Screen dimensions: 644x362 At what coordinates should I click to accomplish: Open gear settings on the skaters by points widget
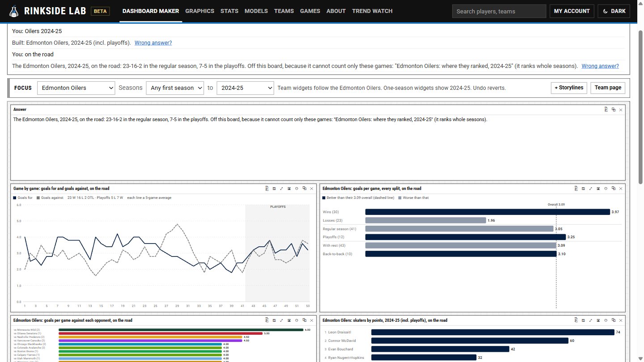(x=606, y=320)
